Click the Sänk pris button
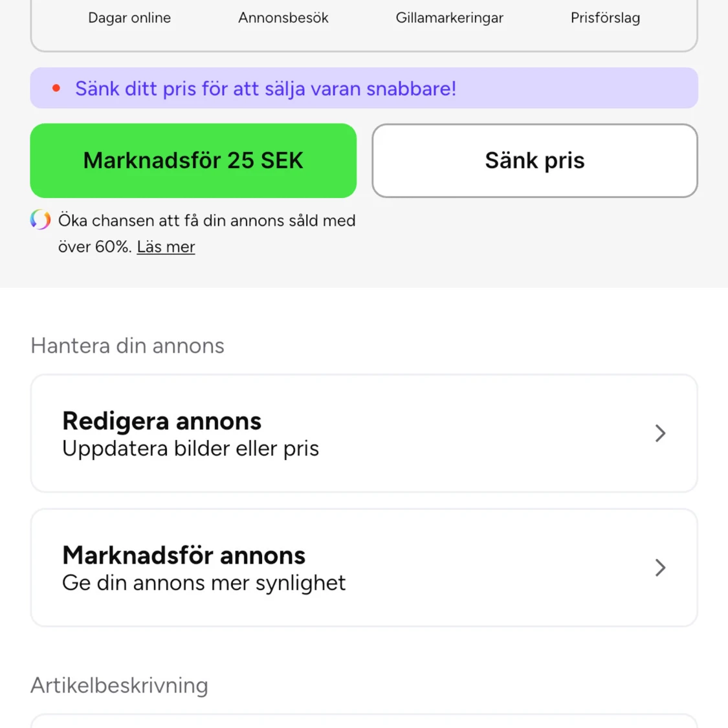The image size is (728, 728). pos(535,160)
